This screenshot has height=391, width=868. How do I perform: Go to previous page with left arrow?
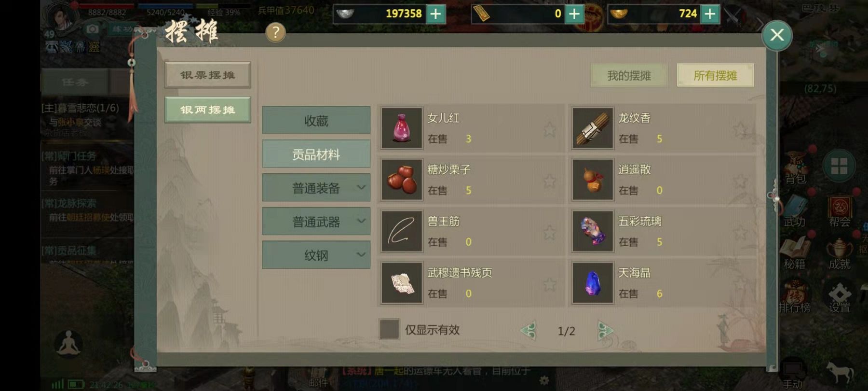(529, 331)
